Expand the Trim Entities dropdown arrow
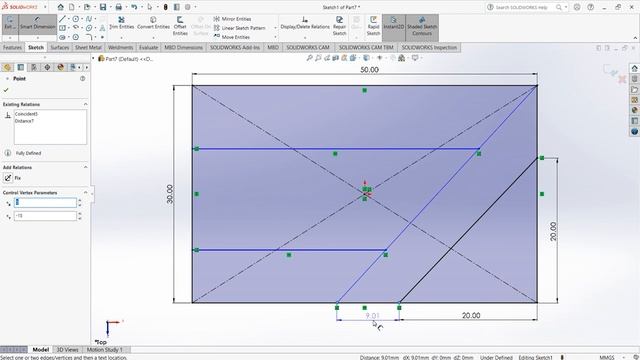Screen dimensions: 640x360 coord(122,38)
